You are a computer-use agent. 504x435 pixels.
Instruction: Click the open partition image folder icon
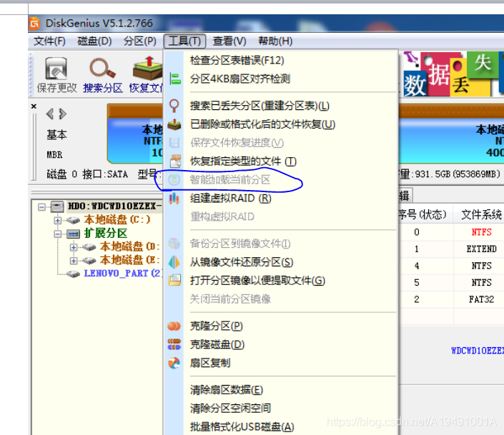[175, 280]
